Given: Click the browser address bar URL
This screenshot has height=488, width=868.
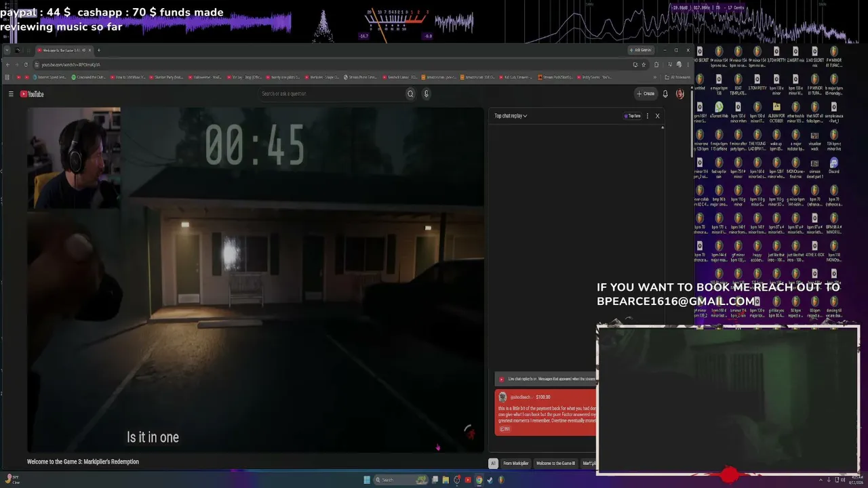Looking at the screenshot, I should (71, 64).
